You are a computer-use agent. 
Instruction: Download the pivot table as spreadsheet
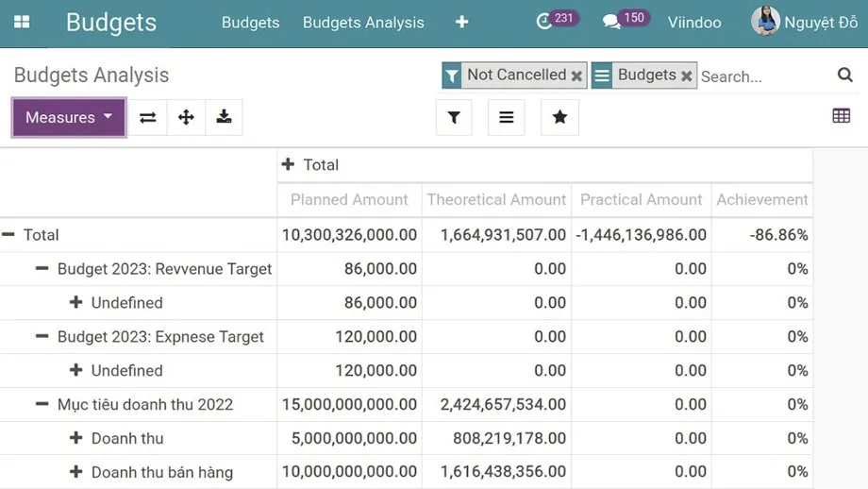point(224,117)
